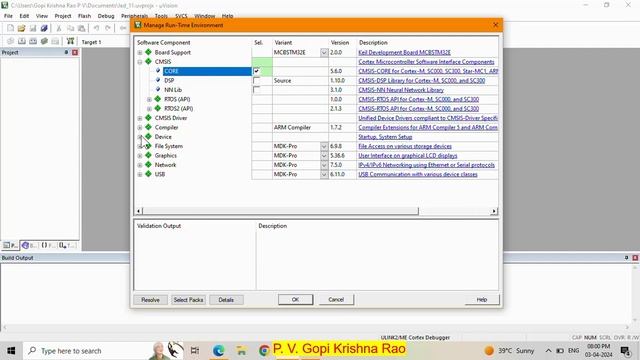Viewport: 640px width, 360px height.
Task: Open Graphics MDK-Pro variant dropdown
Action: (324, 156)
